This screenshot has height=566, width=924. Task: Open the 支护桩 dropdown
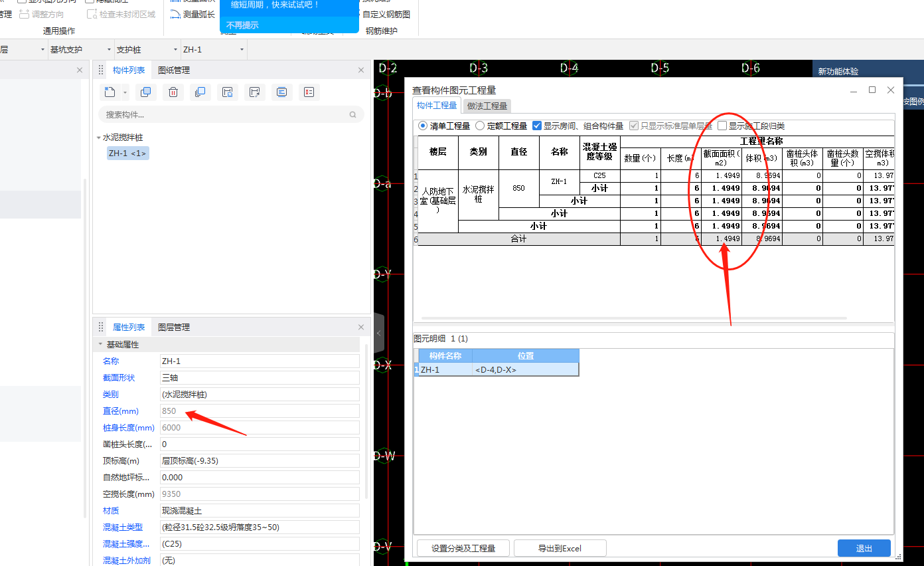click(175, 50)
